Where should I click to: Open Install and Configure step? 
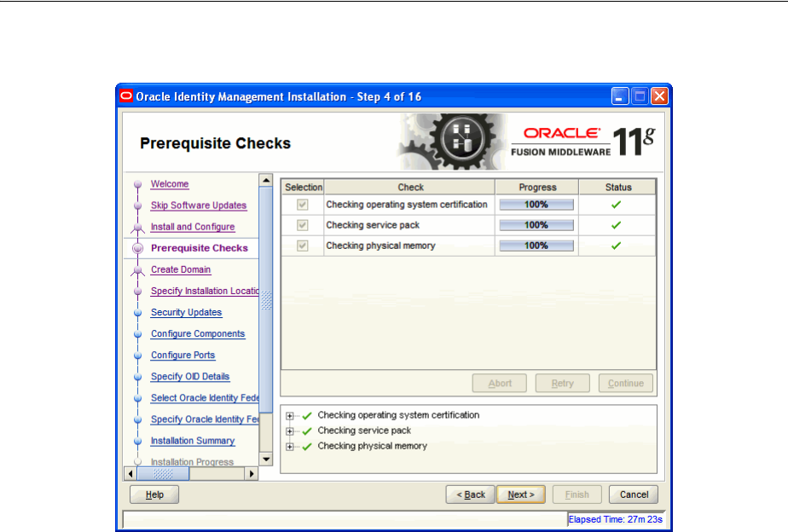[x=193, y=227]
